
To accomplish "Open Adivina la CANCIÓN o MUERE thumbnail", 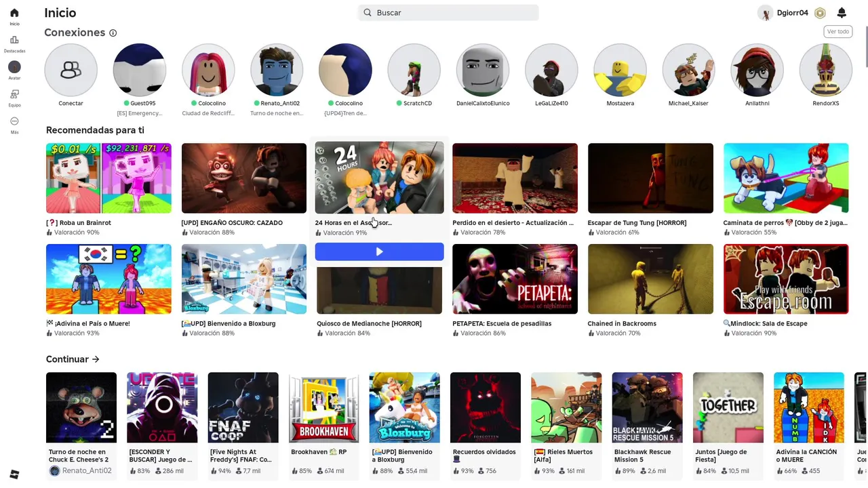I will point(809,407).
